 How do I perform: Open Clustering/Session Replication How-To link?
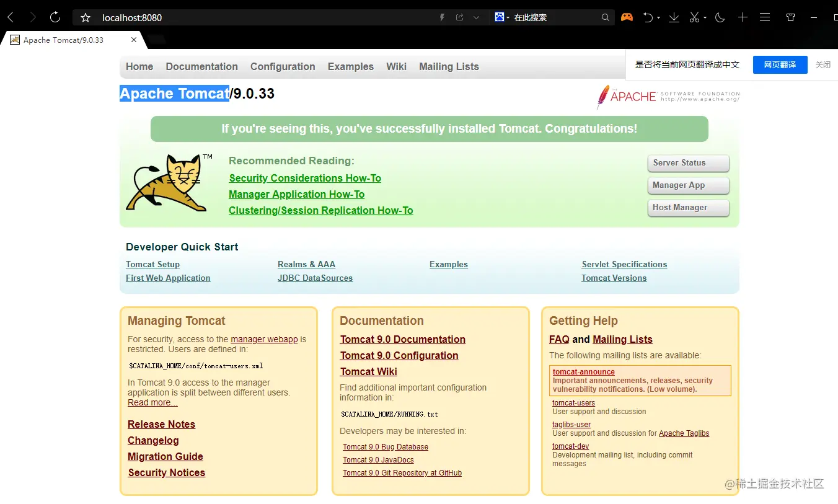coord(320,210)
